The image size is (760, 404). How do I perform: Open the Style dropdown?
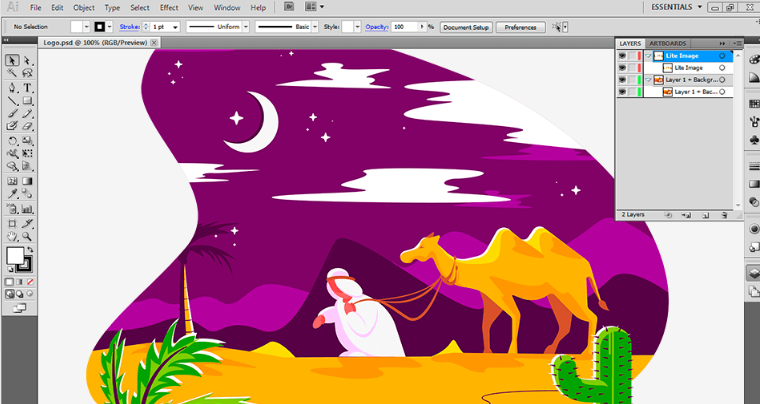pos(358,27)
